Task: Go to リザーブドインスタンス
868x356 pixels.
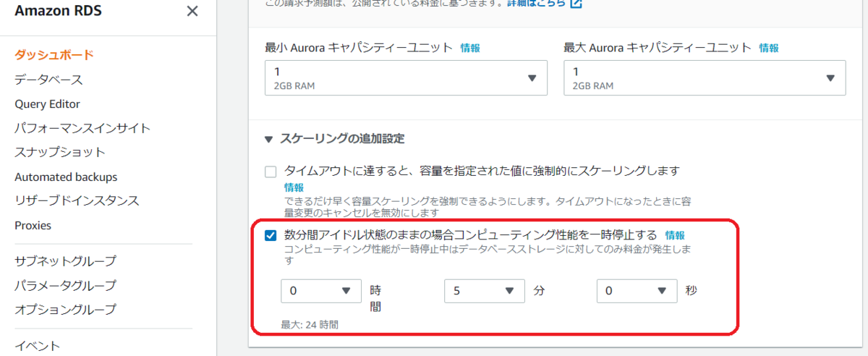Action: coord(77,200)
